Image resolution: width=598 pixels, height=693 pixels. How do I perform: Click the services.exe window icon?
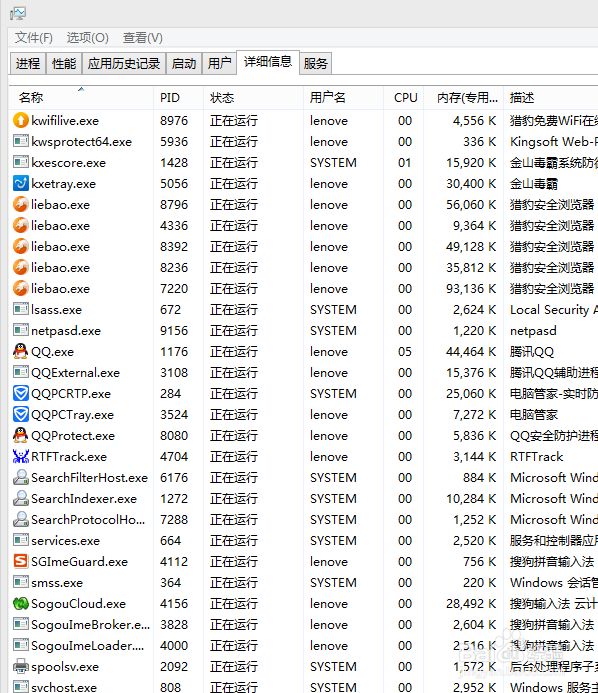[x=21, y=540]
